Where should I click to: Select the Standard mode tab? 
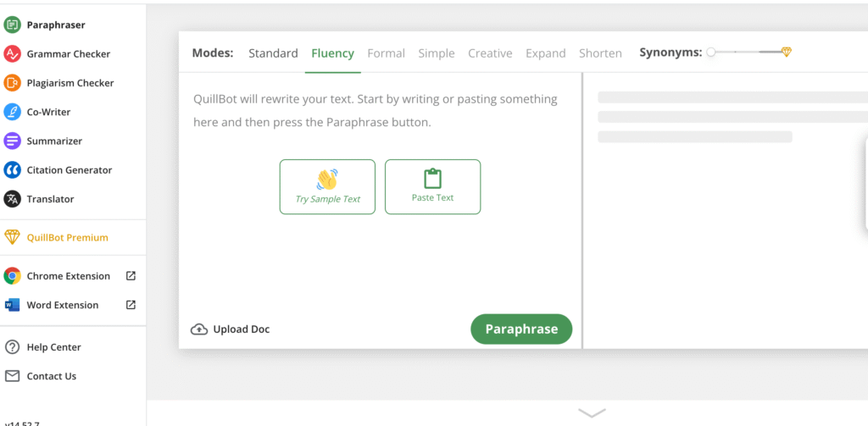[x=273, y=53]
